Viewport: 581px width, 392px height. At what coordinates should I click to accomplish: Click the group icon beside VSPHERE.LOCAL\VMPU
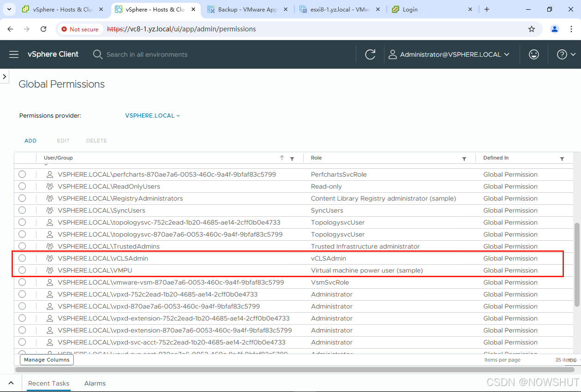[50, 270]
